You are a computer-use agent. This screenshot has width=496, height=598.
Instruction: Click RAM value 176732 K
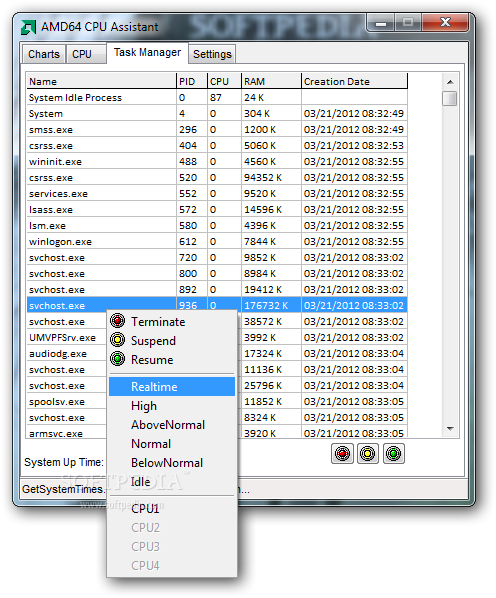tap(266, 305)
